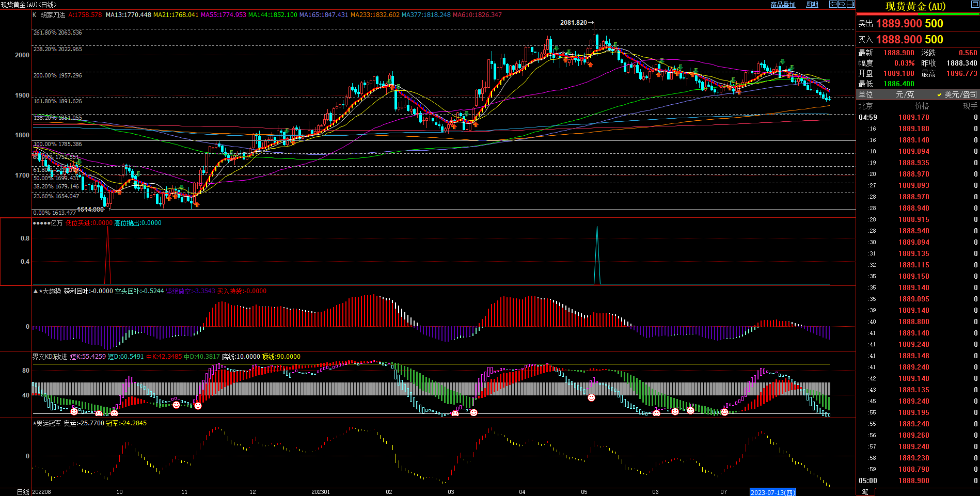Open the 周期 period menu
980x496 pixels.
(x=812, y=5)
